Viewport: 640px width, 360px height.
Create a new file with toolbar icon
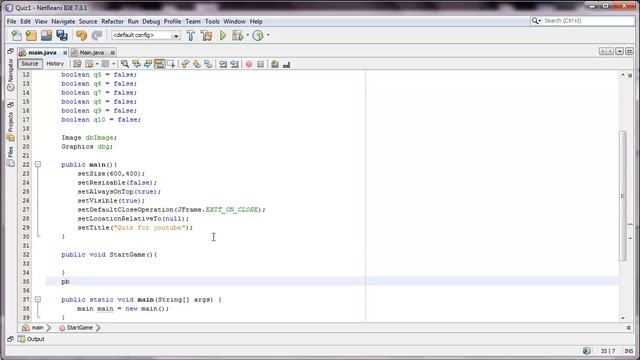click(x=16, y=36)
